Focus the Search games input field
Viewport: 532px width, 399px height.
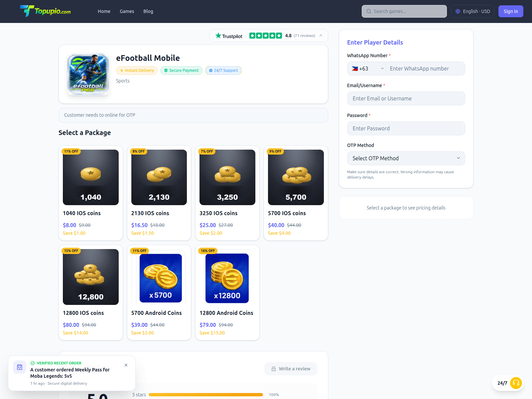pos(404,11)
